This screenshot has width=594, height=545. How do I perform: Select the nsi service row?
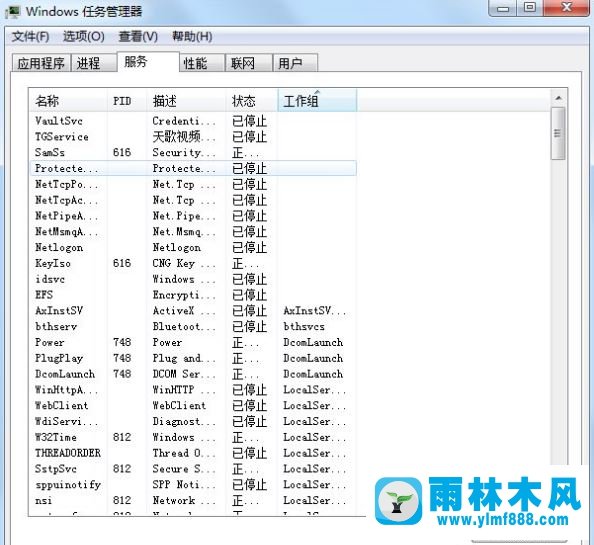tap(193, 501)
